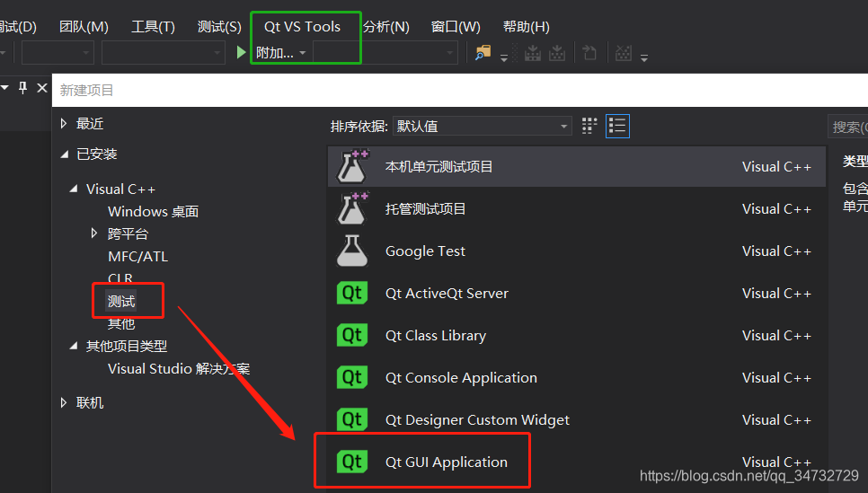Screen dimensions: 868x493
Task: Open the 工具(T) menu
Action: (153, 27)
